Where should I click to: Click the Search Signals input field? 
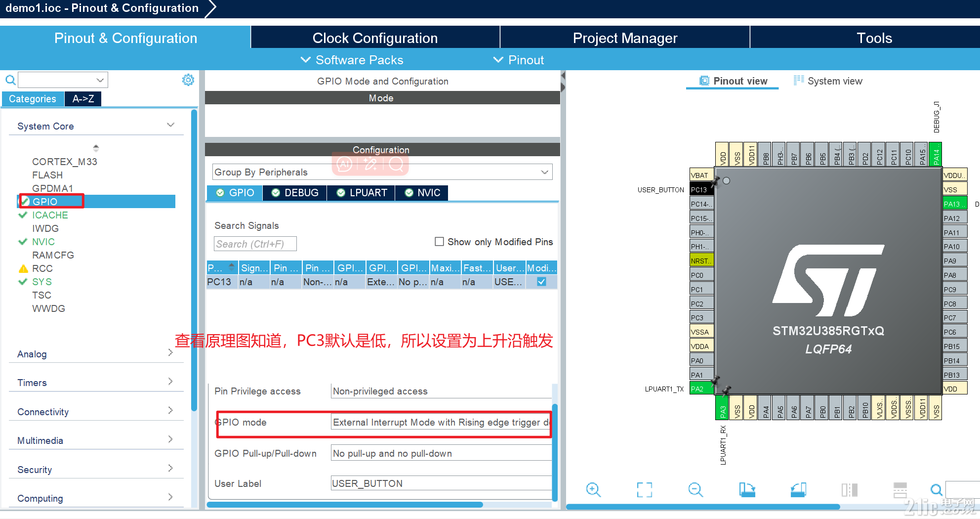pyautogui.click(x=255, y=244)
